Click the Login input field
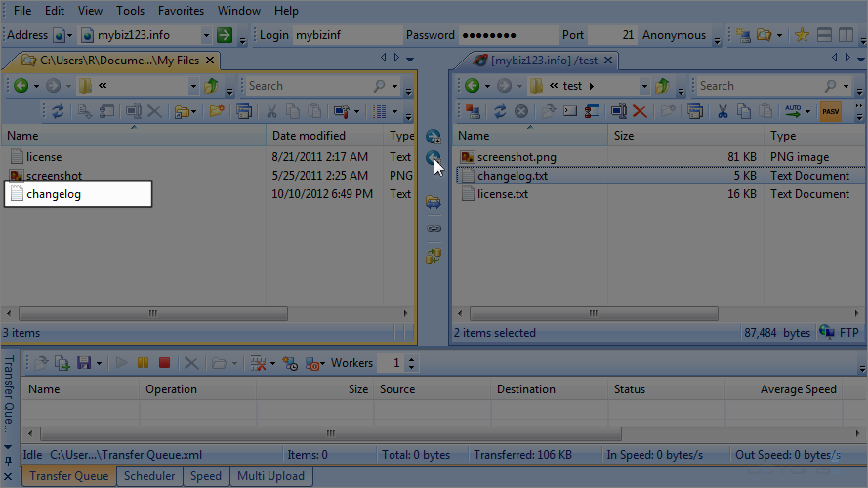Image resolution: width=868 pixels, height=488 pixels. pos(347,35)
